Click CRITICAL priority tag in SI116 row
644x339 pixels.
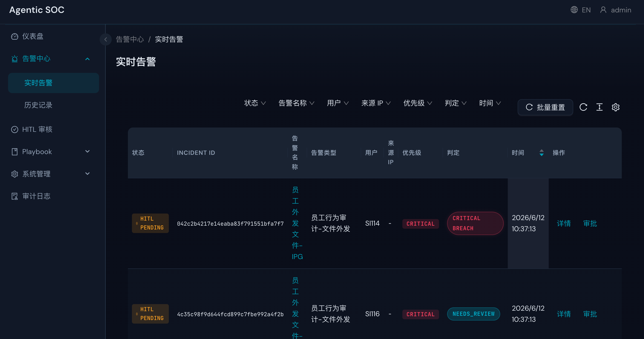[421, 314]
